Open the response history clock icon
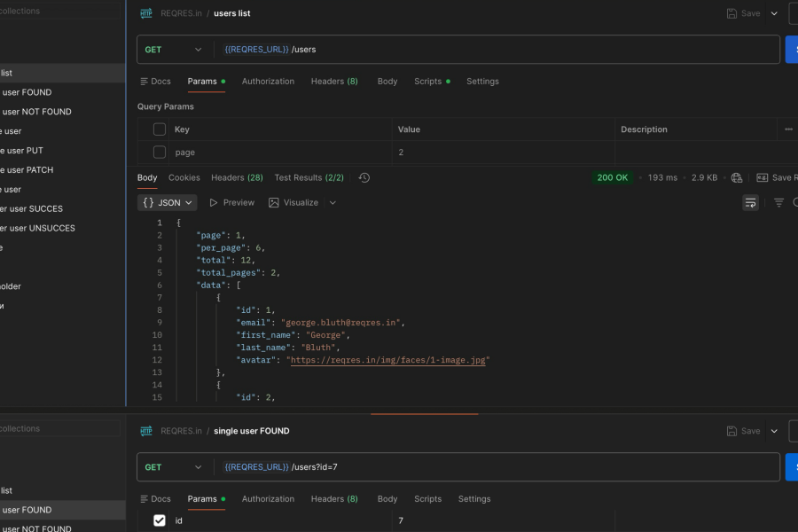Viewport: 798px width, 532px height. pyautogui.click(x=364, y=177)
